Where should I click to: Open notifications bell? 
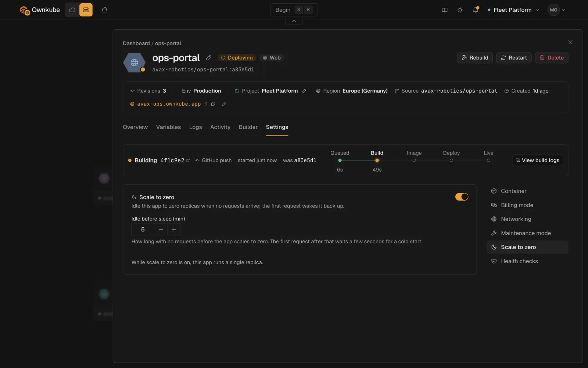pyautogui.click(x=476, y=10)
